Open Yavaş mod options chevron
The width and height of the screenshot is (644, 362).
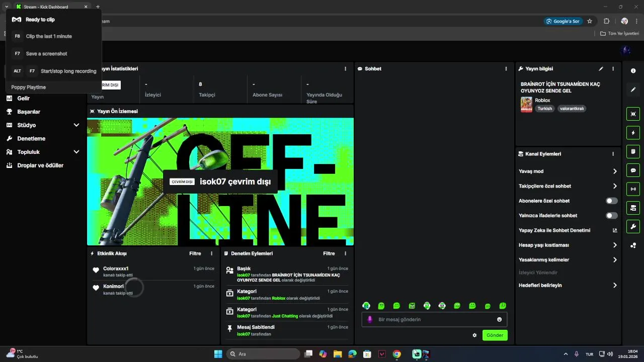point(615,171)
